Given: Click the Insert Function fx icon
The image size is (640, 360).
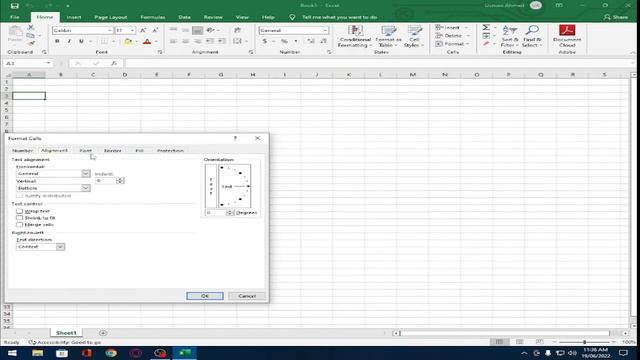Looking at the screenshot, I should click(114, 63).
